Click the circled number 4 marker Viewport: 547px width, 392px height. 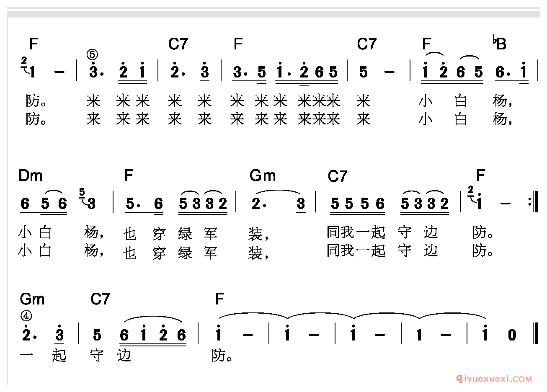(26, 315)
